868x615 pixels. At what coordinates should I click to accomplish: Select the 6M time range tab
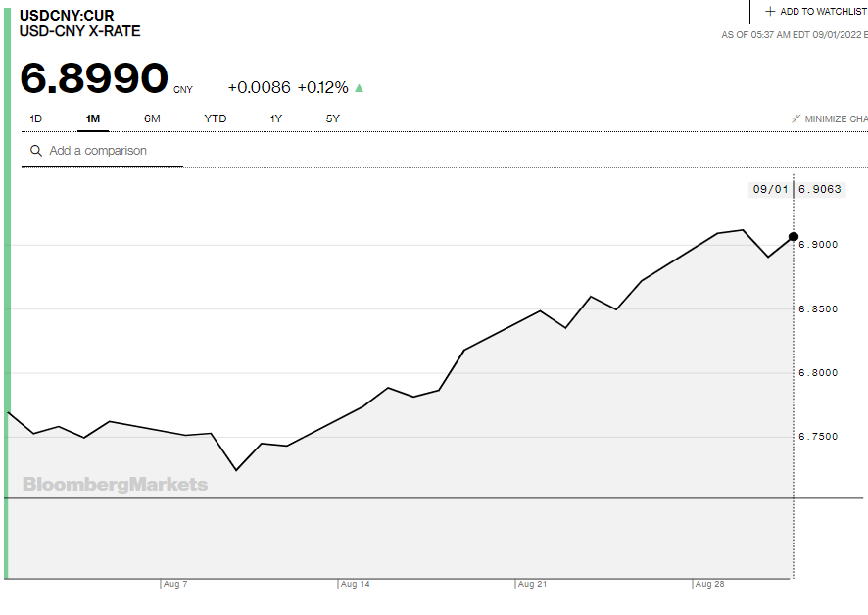pyautogui.click(x=152, y=118)
